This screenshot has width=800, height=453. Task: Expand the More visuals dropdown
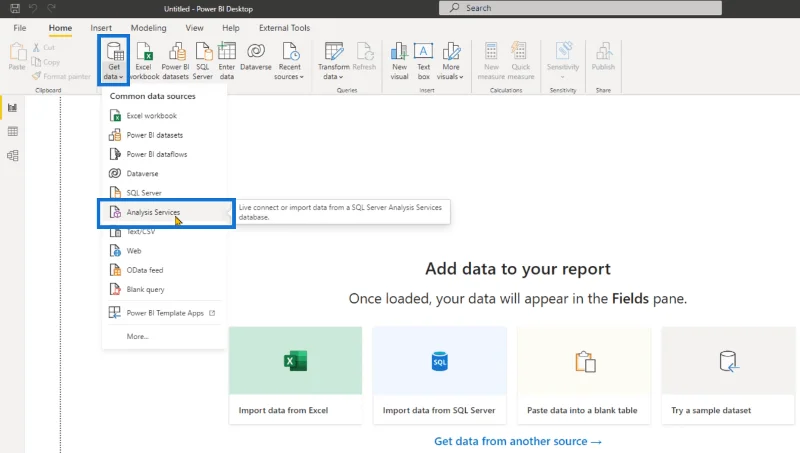click(451, 61)
